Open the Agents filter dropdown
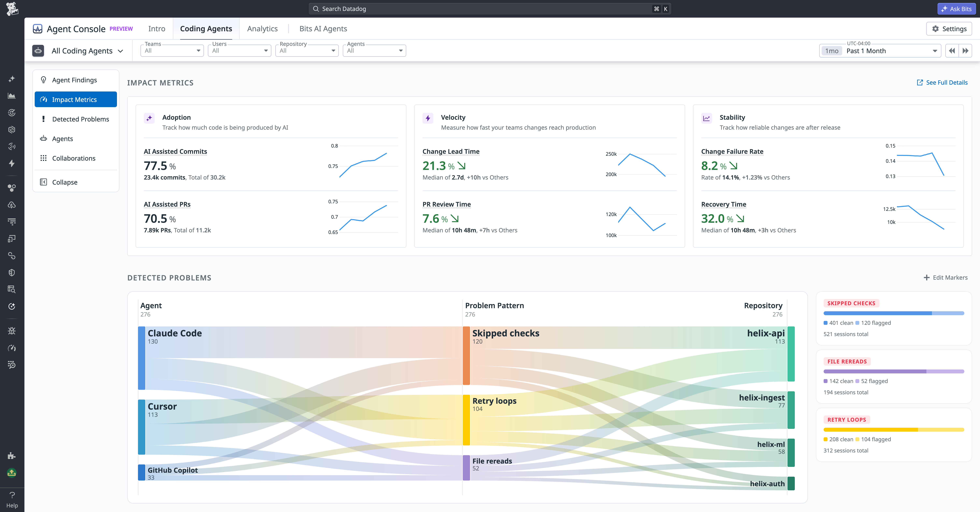The width and height of the screenshot is (980, 512). point(374,51)
